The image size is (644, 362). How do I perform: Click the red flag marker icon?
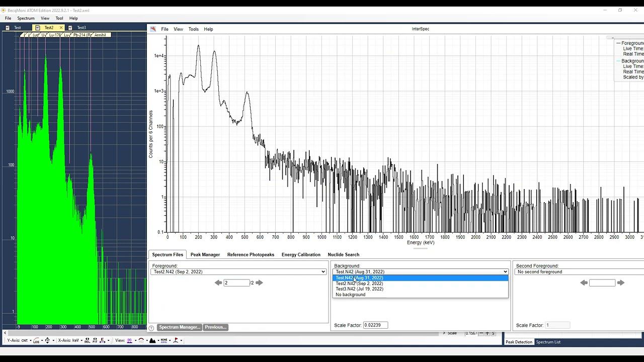tap(176, 340)
